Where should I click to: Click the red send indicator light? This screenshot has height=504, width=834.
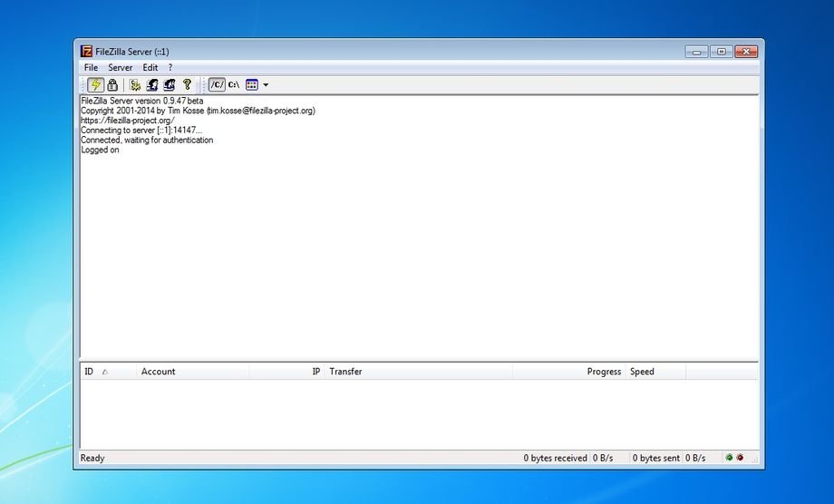point(740,458)
